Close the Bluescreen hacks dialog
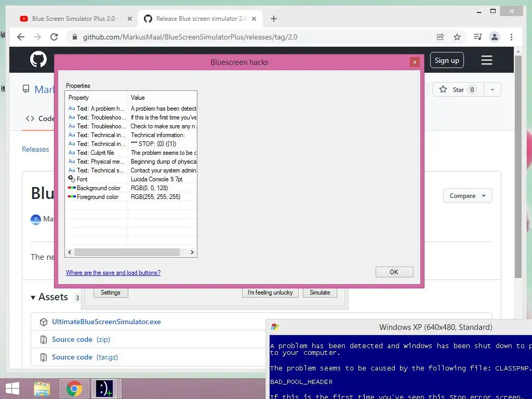Viewport: 532px width, 399px height. 415,62
